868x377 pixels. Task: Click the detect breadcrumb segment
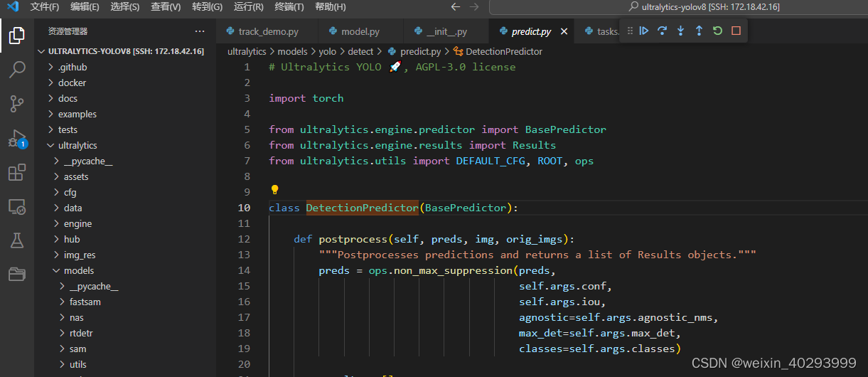pyautogui.click(x=360, y=51)
